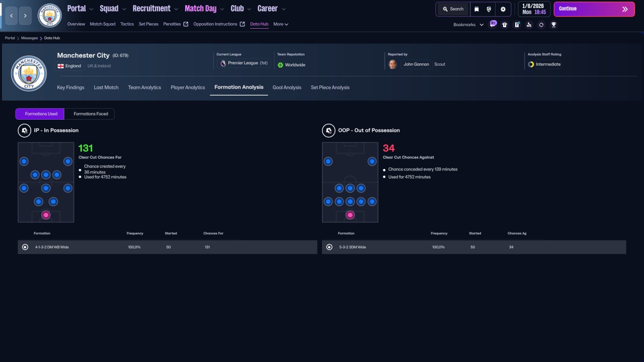Open the Last Match tab
644x362 pixels.
106,87
